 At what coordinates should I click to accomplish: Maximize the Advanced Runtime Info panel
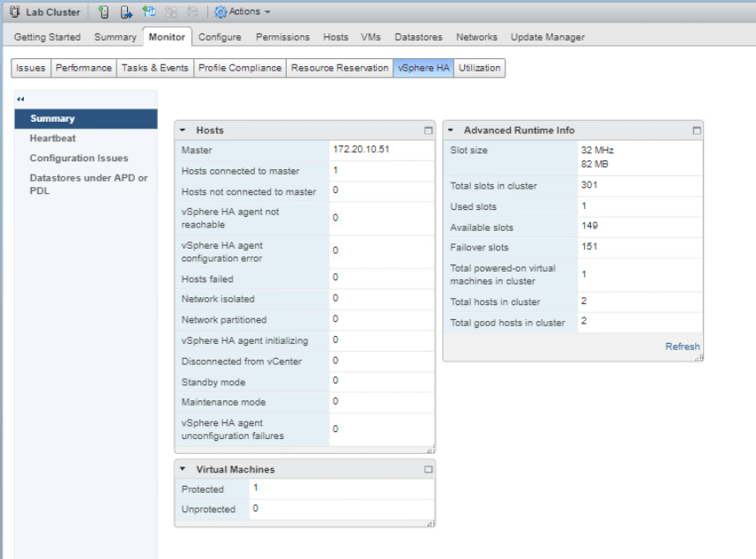697,130
